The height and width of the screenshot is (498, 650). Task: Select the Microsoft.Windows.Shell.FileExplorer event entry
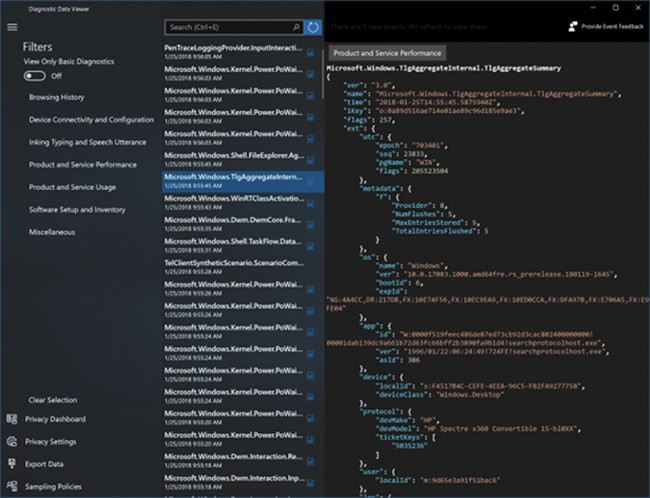pyautogui.click(x=234, y=159)
